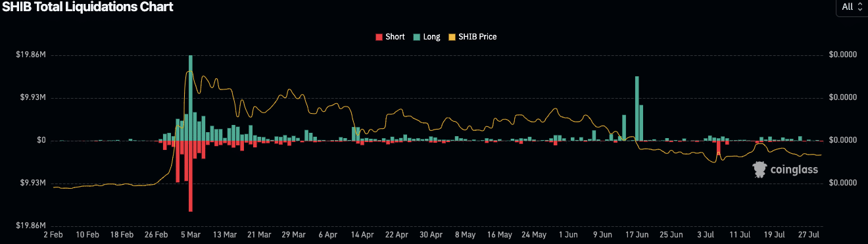This screenshot has width=868, height=244.
Task: Click the "30 Apr" x-axis label
Action: point(431,234)
